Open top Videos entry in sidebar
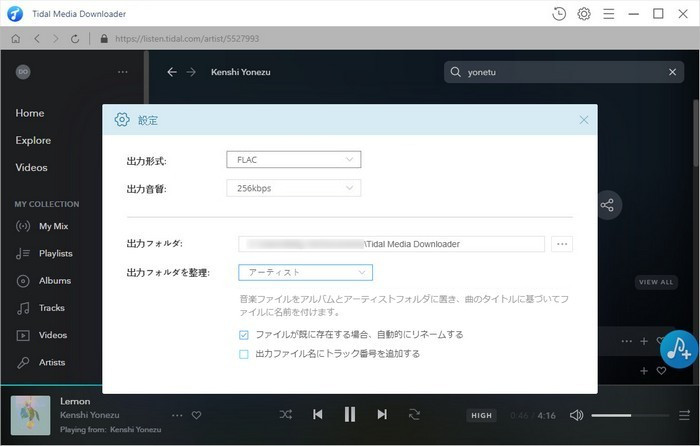The height and width of the screenshot is (446, 700). 31,167
